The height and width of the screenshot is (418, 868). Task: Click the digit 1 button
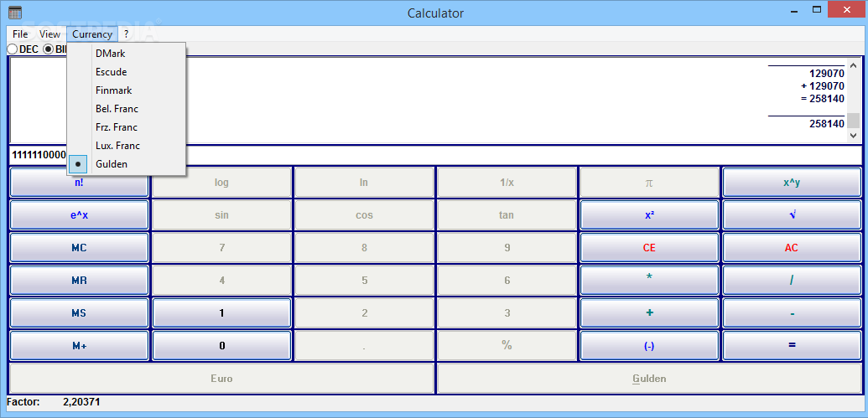221,313
